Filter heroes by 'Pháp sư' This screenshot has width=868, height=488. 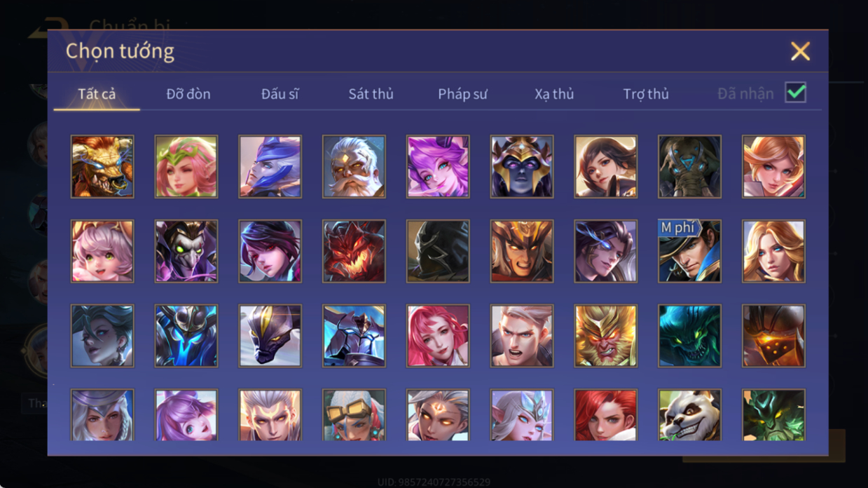[x=462, y=94]
